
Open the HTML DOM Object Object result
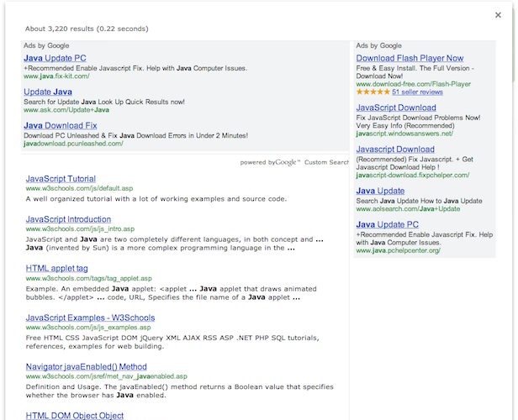74,416
